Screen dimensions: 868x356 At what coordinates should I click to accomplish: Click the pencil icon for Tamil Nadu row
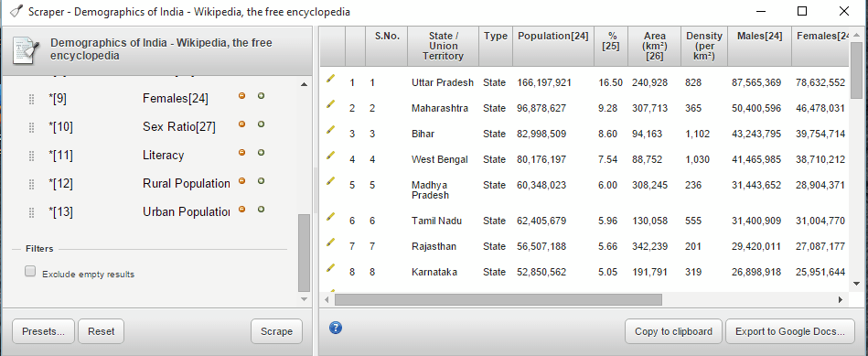tap(330, 217)
